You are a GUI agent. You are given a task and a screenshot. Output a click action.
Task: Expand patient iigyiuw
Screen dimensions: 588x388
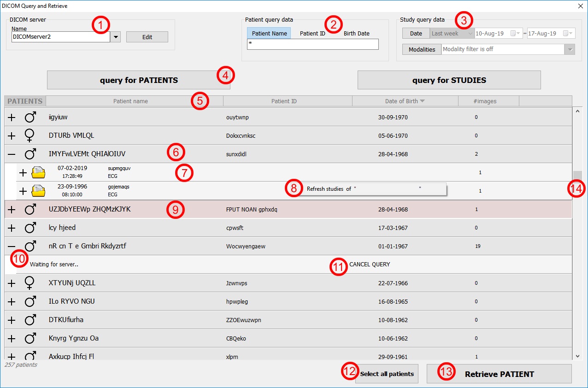point(12,118)
